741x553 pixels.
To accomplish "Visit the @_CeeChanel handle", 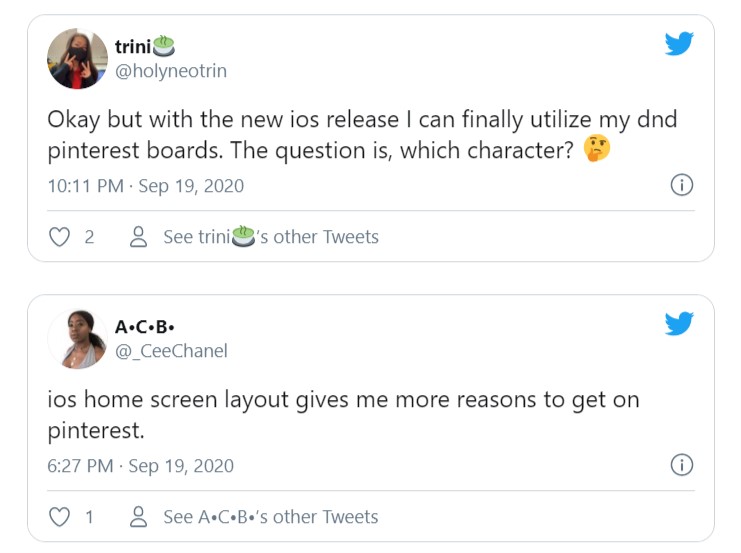I will 171,351.
